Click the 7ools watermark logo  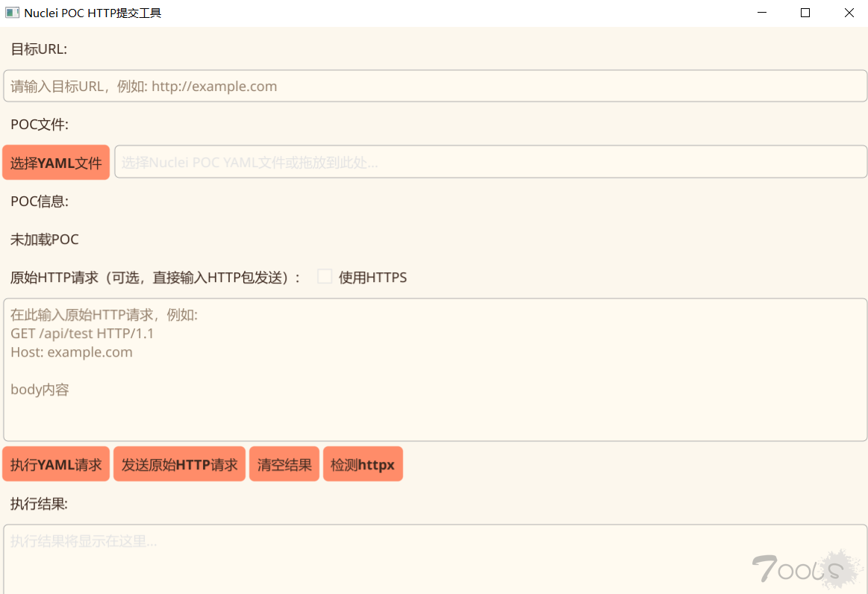[x=806, y=567]
